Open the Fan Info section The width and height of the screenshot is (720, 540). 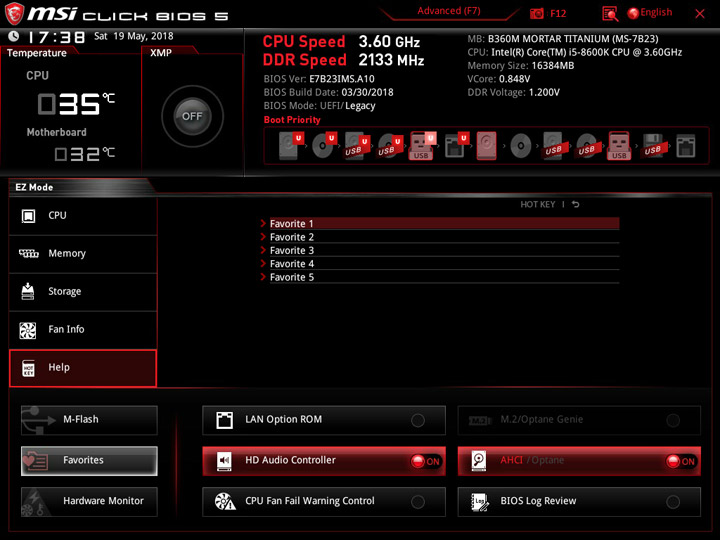(x=83, y=330)
